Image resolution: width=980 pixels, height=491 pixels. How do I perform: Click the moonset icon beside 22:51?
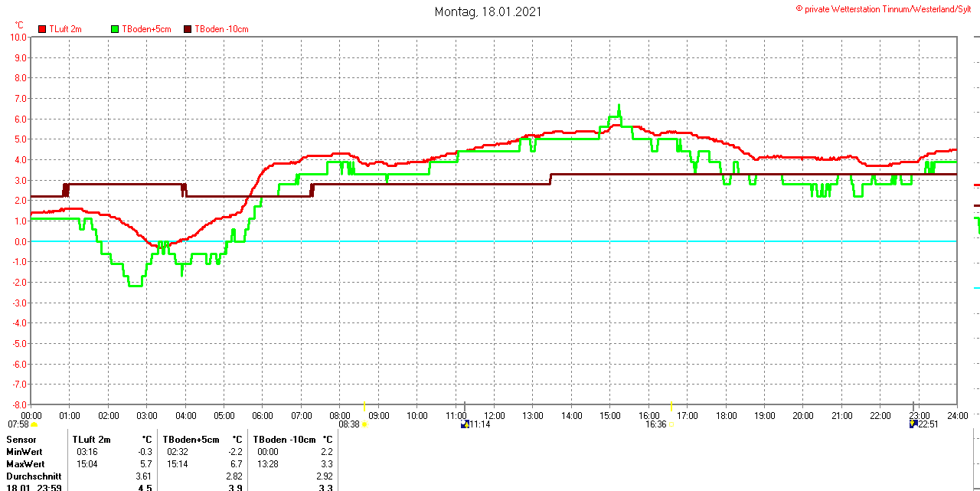pos(913,424)
